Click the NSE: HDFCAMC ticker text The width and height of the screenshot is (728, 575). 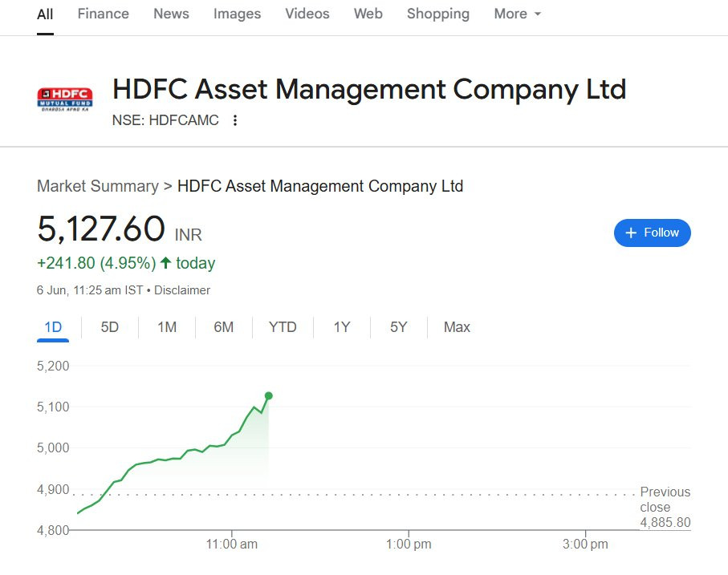[165, 120]
